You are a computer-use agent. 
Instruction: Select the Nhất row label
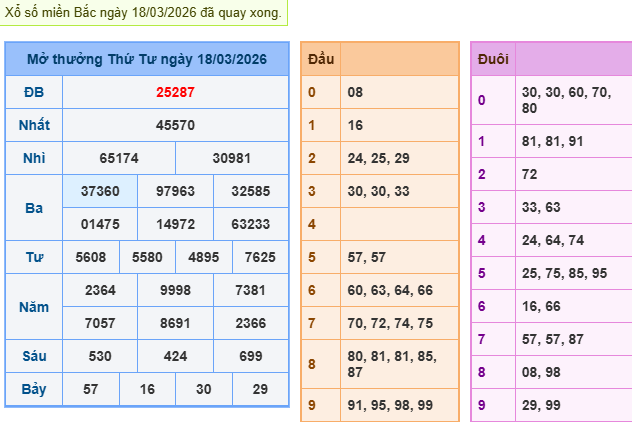tap(33, 126)
